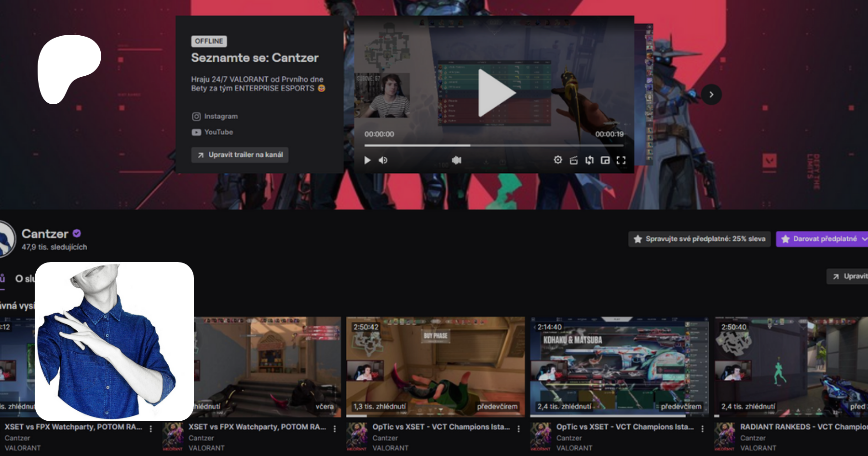Click the clip clapperboard icon
This screenshot has height=456, width=868.
click(x=573, y=160)
